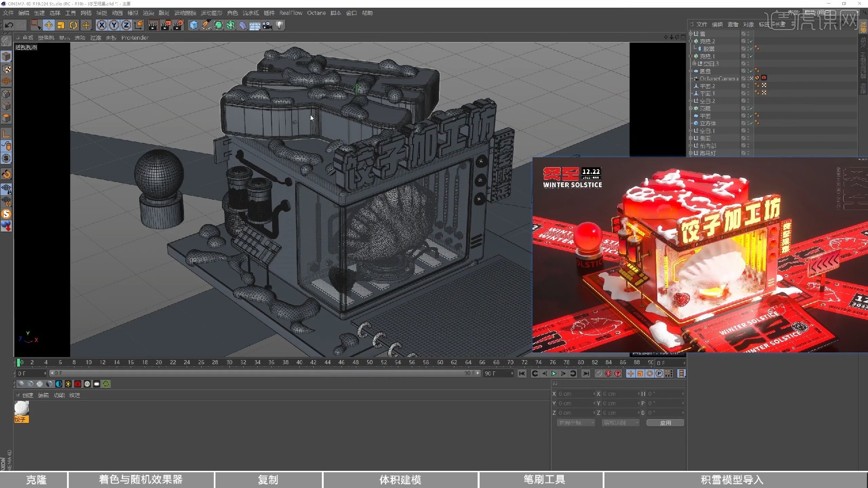The width and height of the screenshot is (868, 488).
Task: Open the ProRender viewport menu
Action: [x=135, y=38]
